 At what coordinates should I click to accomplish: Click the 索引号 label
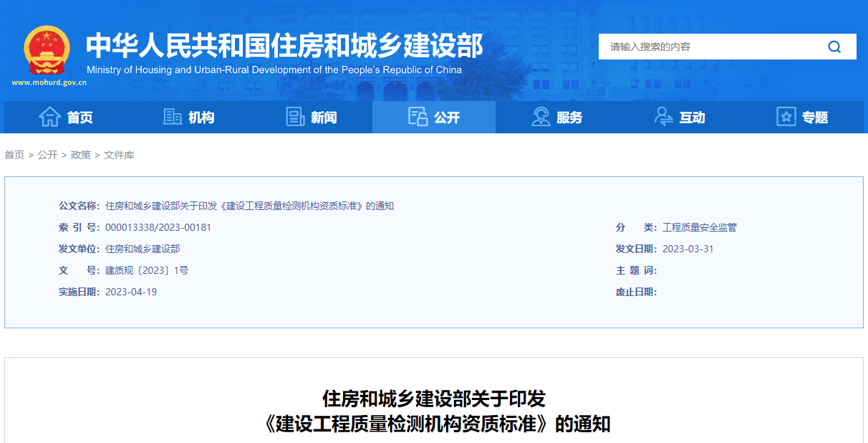pyautogui.click(x=79, y=227)
